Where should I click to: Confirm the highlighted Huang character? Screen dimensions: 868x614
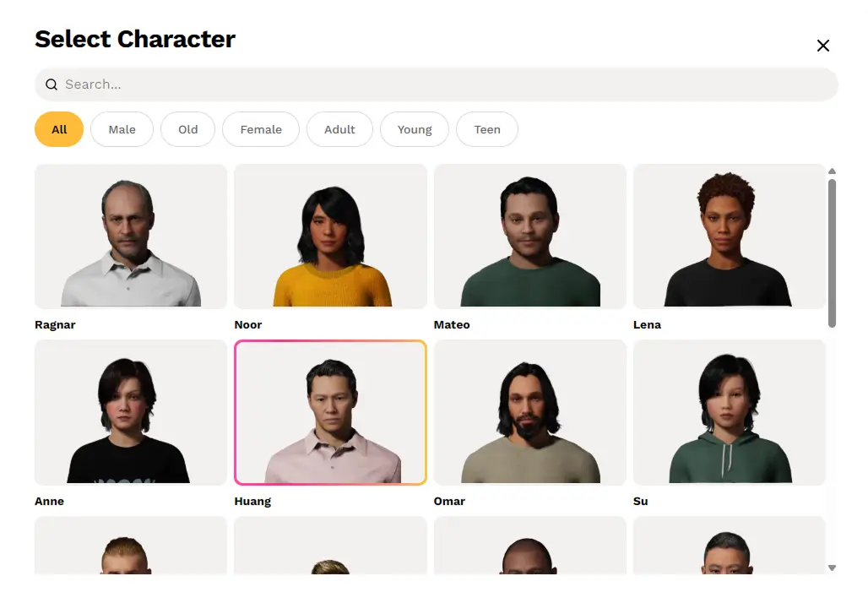(330, 412)
